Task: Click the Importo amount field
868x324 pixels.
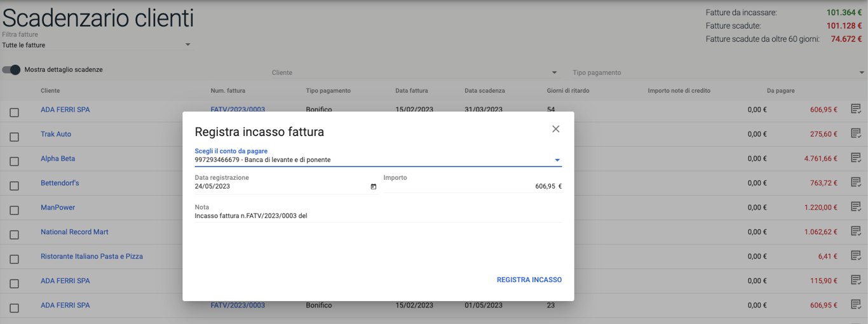Action: coord(470,187)
